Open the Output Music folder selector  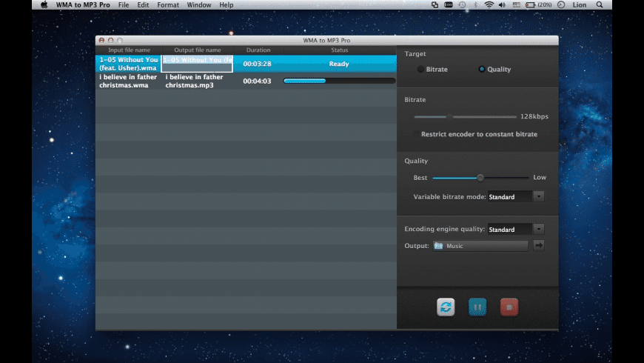(x=480, y=246)
